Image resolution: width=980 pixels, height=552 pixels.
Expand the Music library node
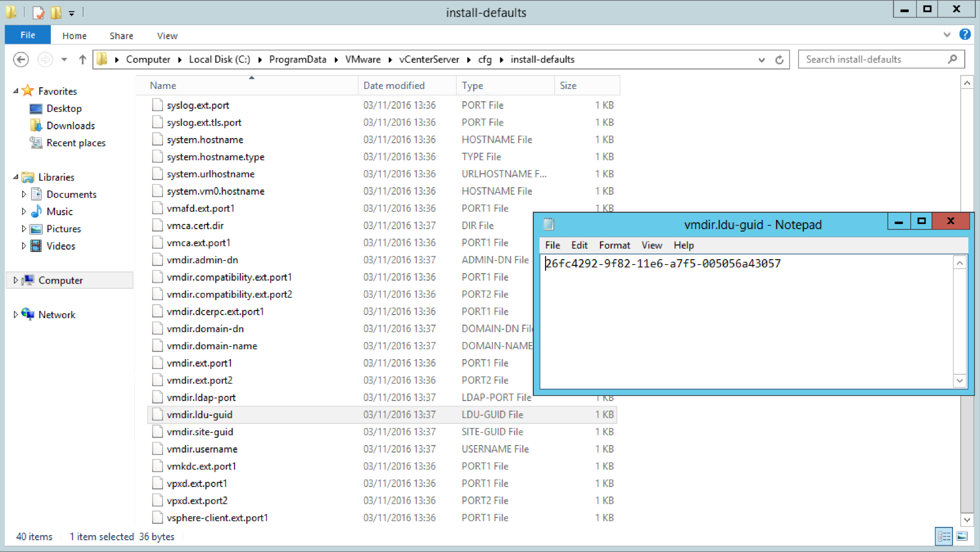24,211
